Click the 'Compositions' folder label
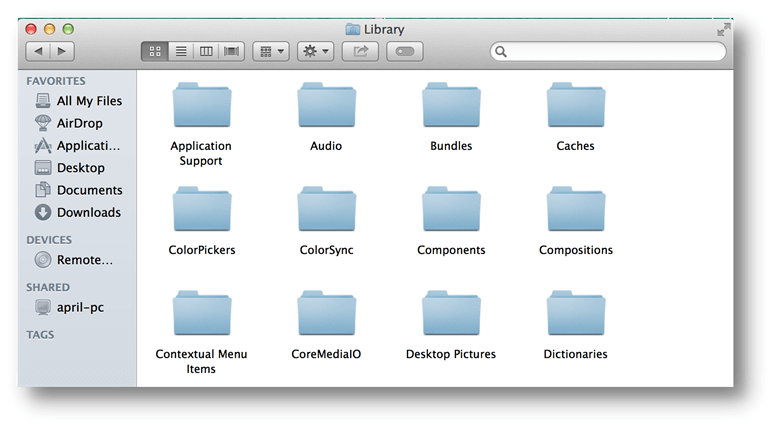 pyautogui.click(x=576, y=250)
